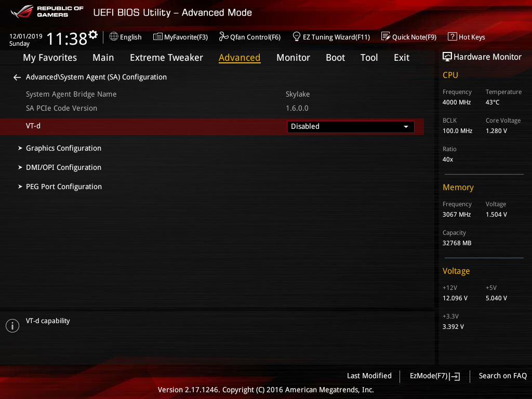Open the Boot tab

pos(335,58)
